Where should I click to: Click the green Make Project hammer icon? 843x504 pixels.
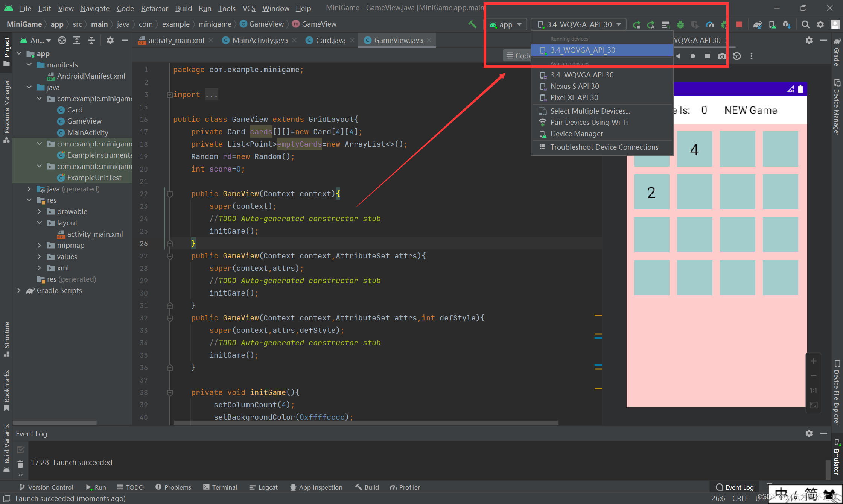click(472, 24)
